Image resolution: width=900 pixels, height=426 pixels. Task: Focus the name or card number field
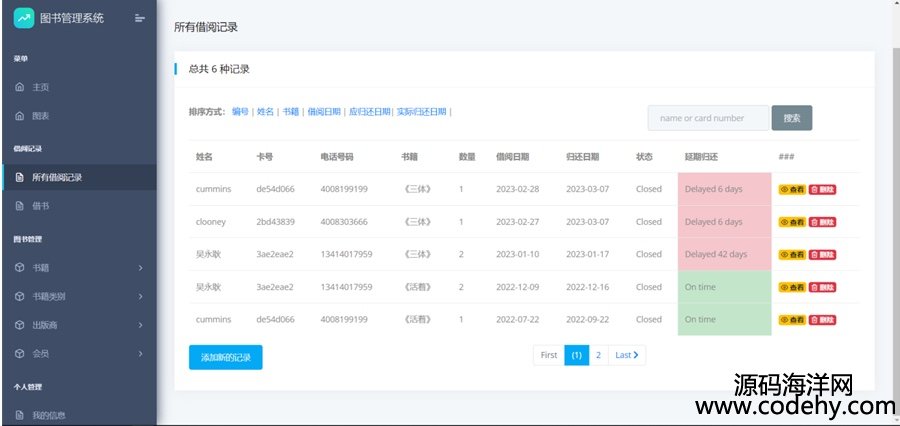click(x=708, y=118)
